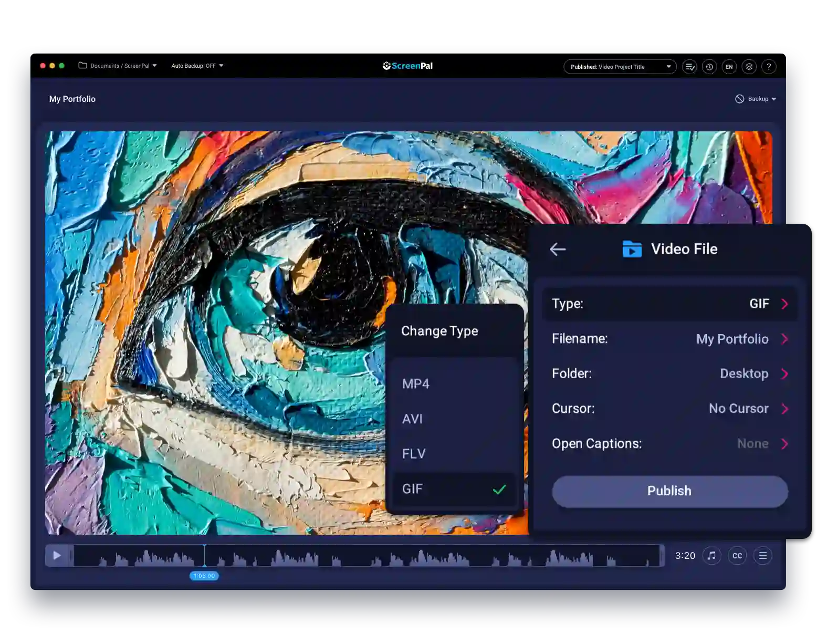Screen dimensions: 817x644
Task: Go back using the arrow in Video File panel
Action: click(x=558, y=249)
